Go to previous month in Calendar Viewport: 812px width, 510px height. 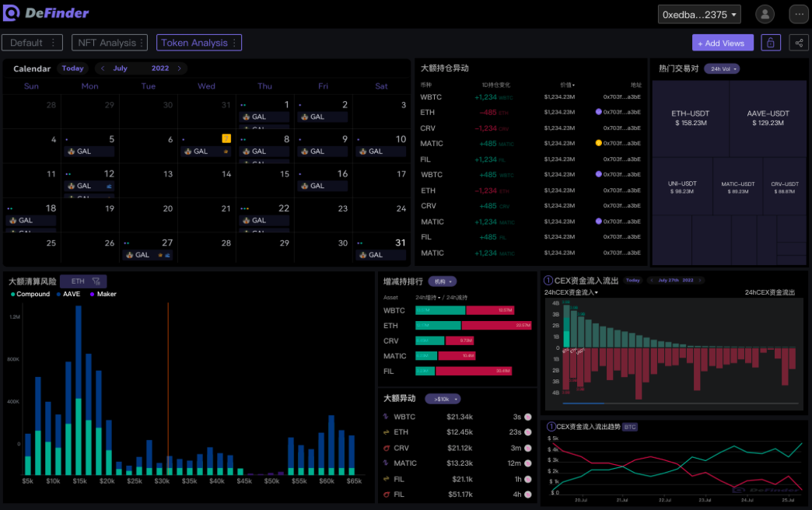(103, 68)
